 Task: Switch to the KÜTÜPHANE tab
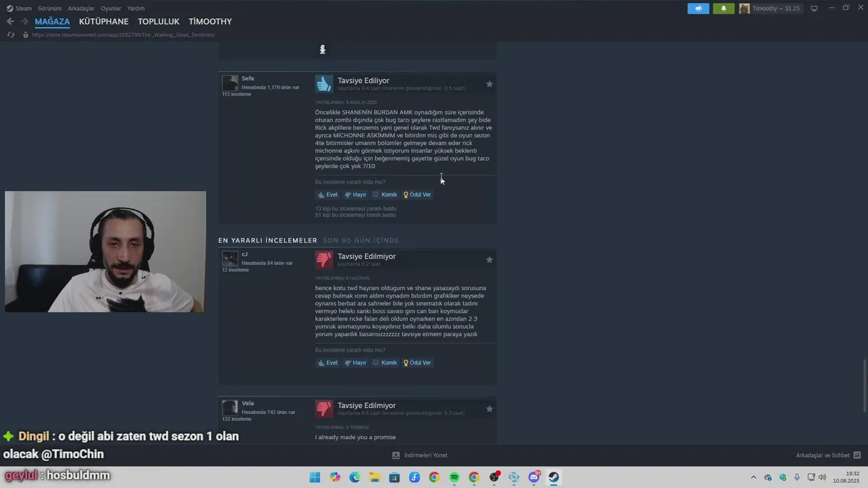click(104, 22)
